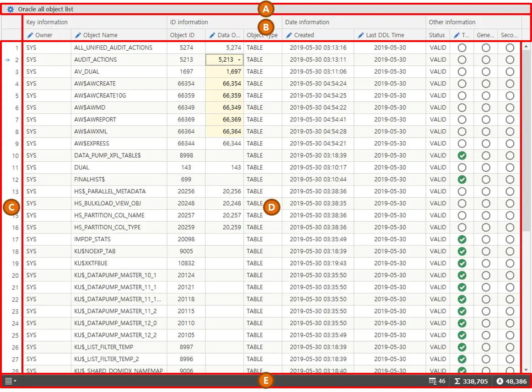The image size is (532, 392).
Task: Click Object ID cell 66354
Action: 186,84
